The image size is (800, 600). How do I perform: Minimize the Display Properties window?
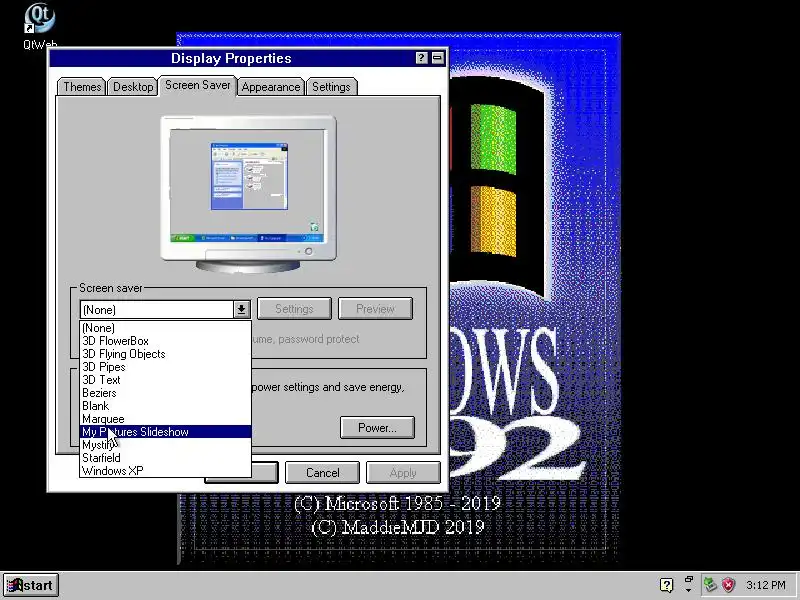[438, 58]
